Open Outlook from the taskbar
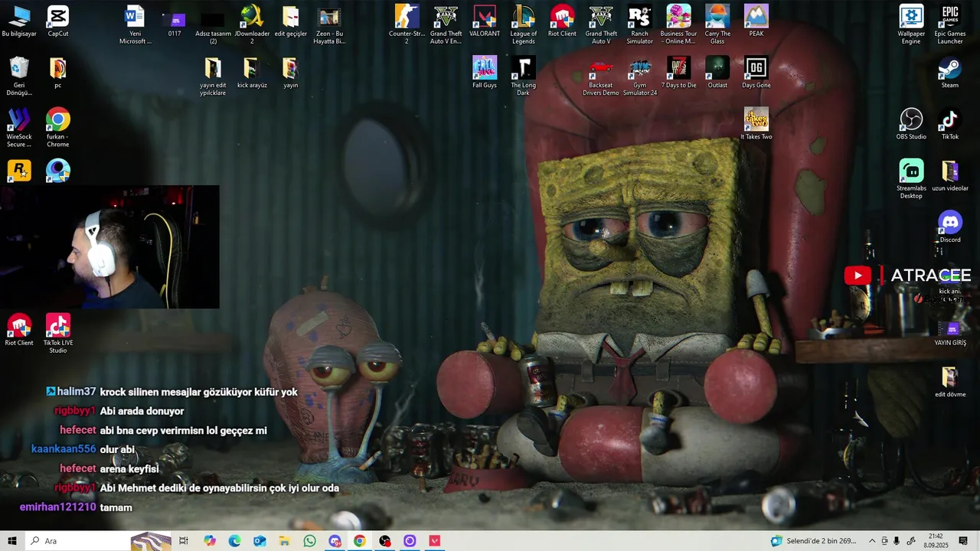 pos(260,541)
